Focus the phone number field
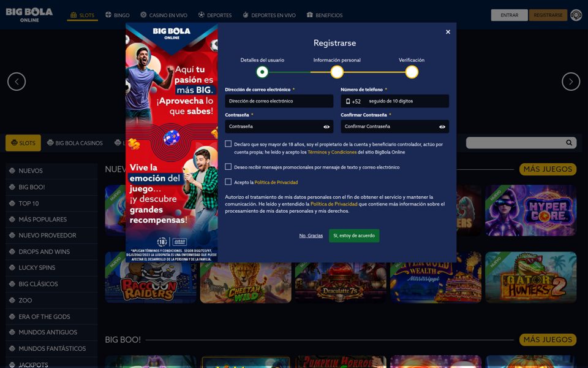The image size is (588, 368). tap(394, 101)
